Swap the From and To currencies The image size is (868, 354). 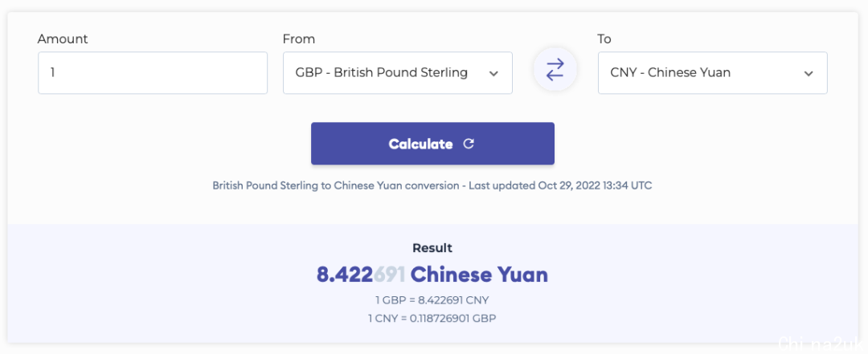click(555, 71)
